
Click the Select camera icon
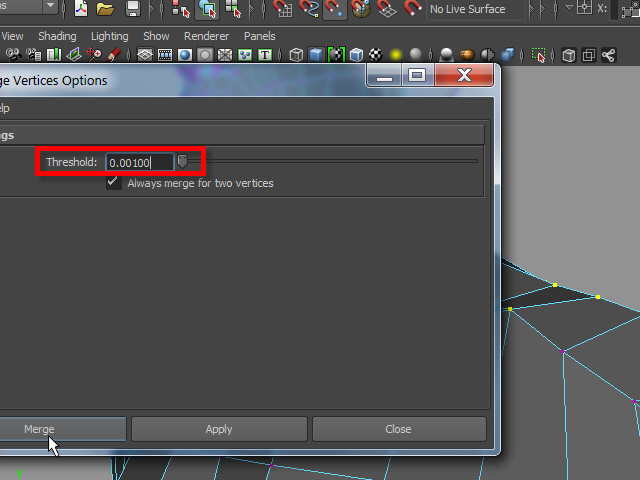(x=13, y=54)
